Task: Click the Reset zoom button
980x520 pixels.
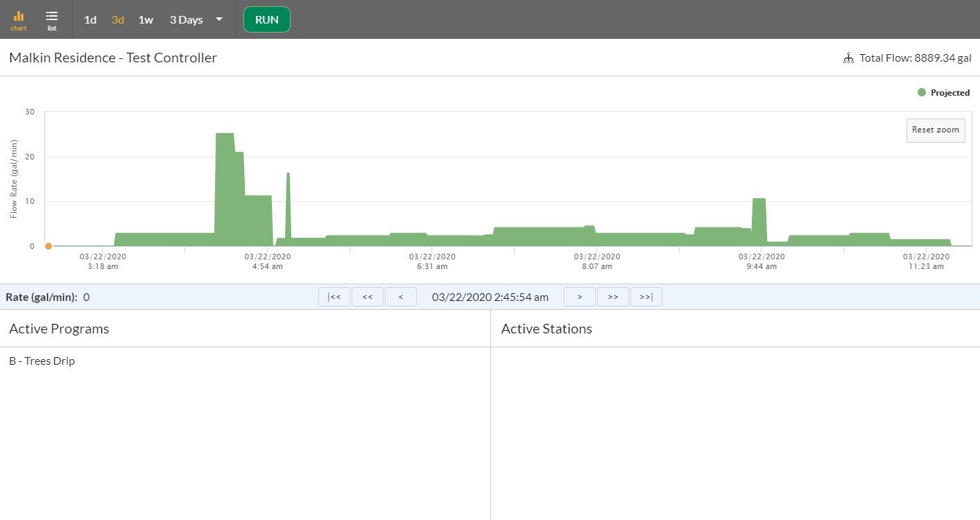Action: click(x=936, y=130)
